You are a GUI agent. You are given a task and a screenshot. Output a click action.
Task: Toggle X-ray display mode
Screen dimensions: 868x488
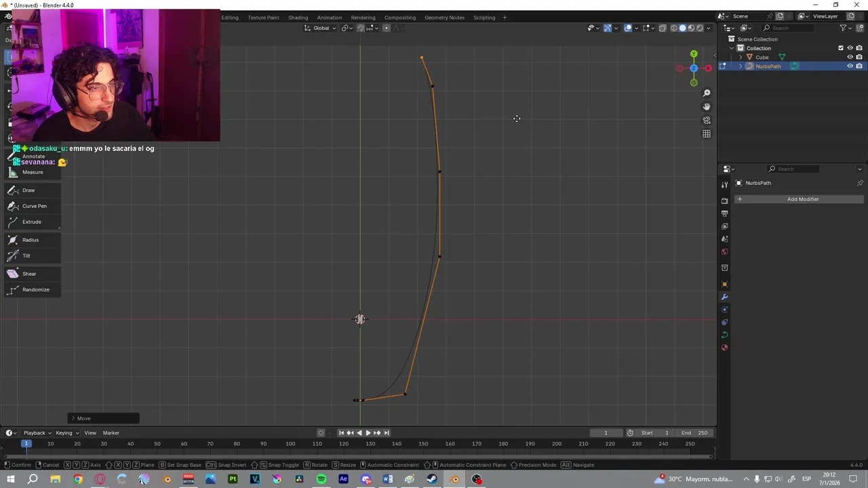point(663,28)
